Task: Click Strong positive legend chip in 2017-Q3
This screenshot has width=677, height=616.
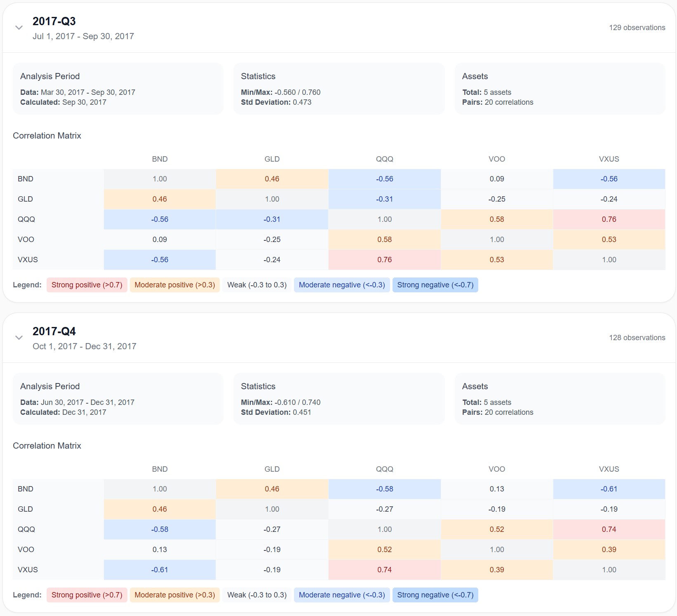Action: (87, 285)
